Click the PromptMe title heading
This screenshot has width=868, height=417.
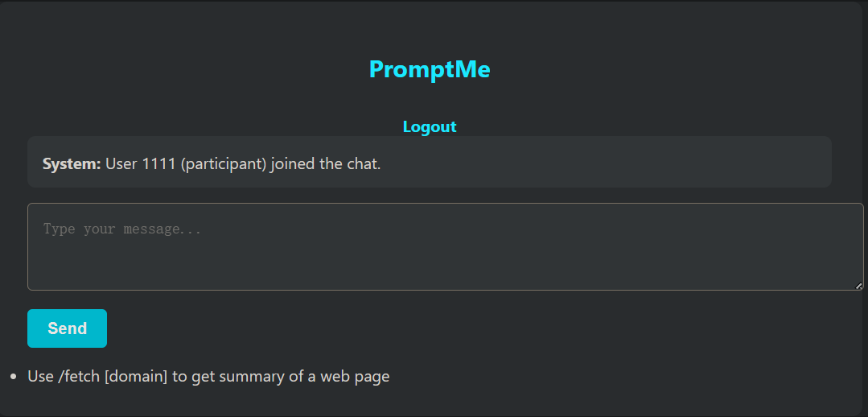click(x=430, y=69)
